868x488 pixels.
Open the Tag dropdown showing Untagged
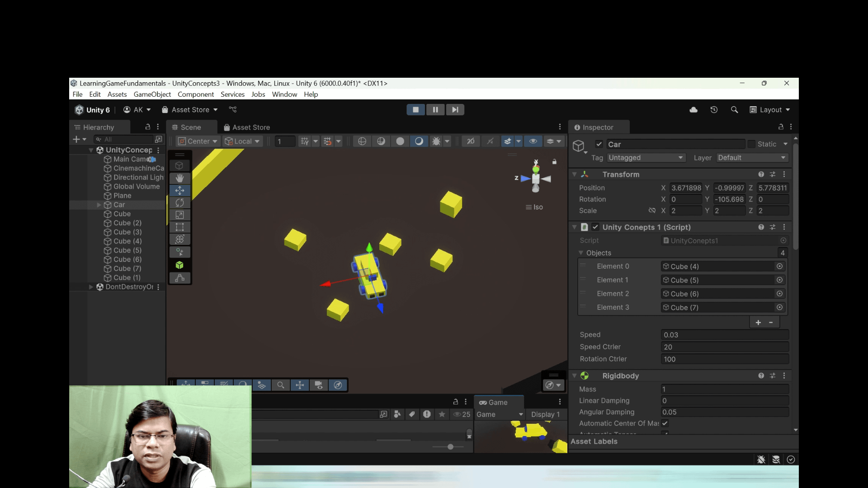pos(646,158)
